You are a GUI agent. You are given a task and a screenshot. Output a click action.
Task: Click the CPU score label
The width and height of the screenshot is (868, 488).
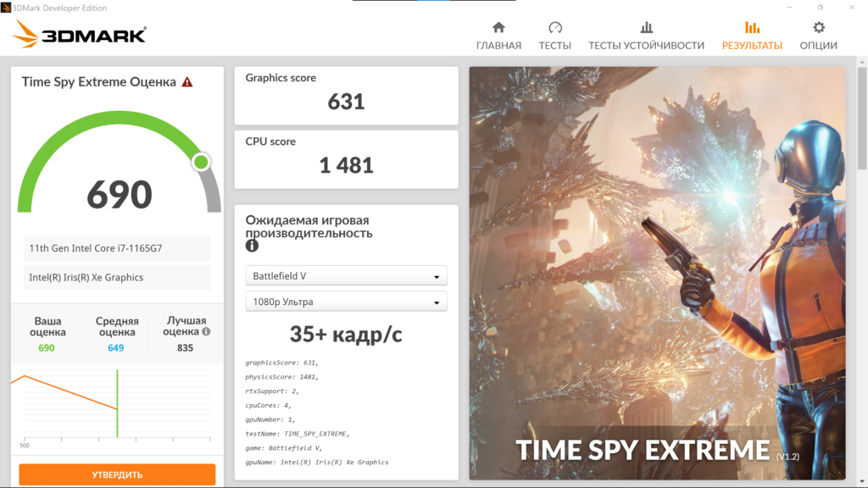pyautogui.click(x=270, y=141)
